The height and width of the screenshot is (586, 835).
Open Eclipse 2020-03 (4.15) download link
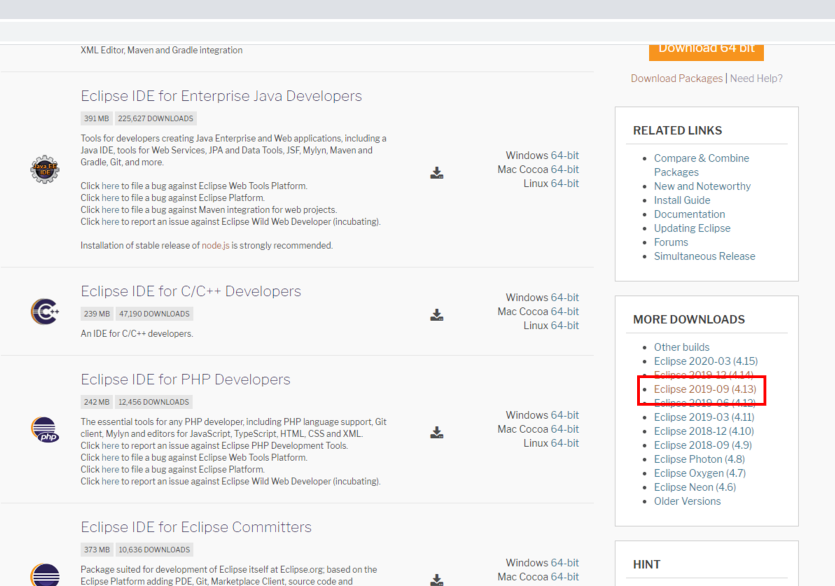point(706,361)
